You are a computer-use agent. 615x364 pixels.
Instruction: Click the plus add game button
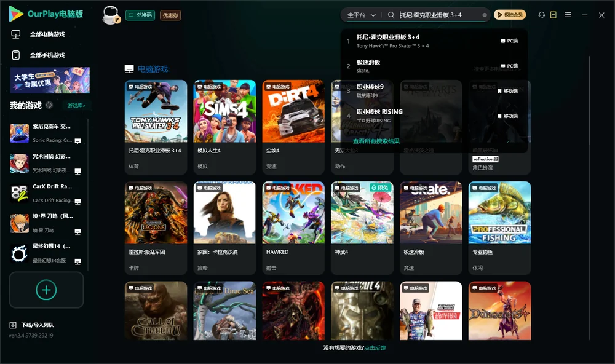46,290
